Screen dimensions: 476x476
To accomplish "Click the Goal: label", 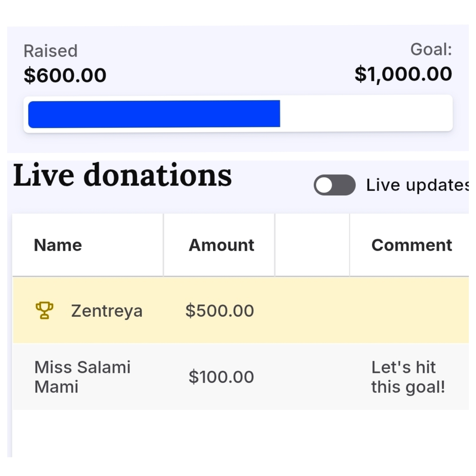I will [x=431, y=50].
